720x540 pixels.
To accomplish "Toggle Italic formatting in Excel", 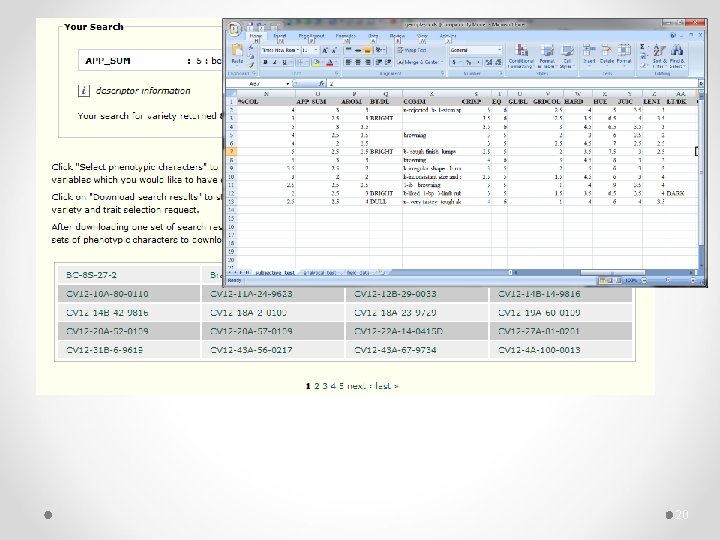I will click(275, 62).
